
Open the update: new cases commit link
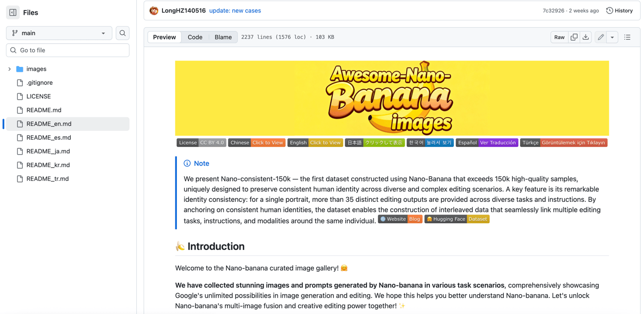point(235,10)
